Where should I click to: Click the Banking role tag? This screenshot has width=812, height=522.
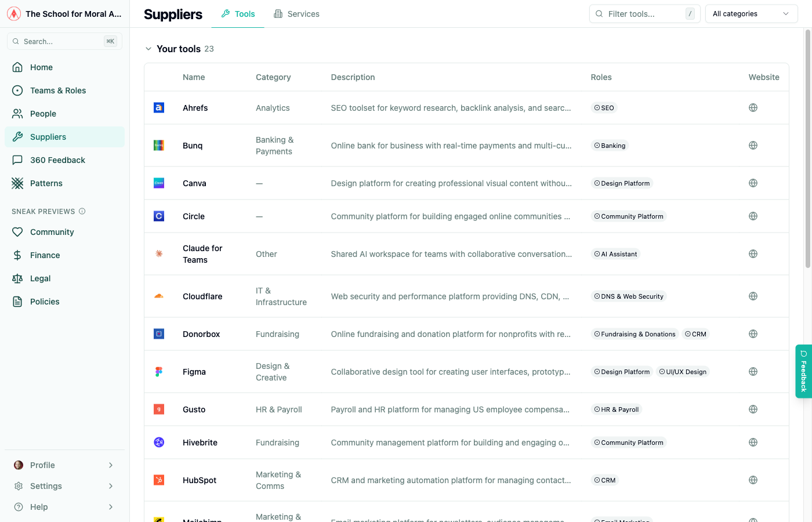coord(610,146)
